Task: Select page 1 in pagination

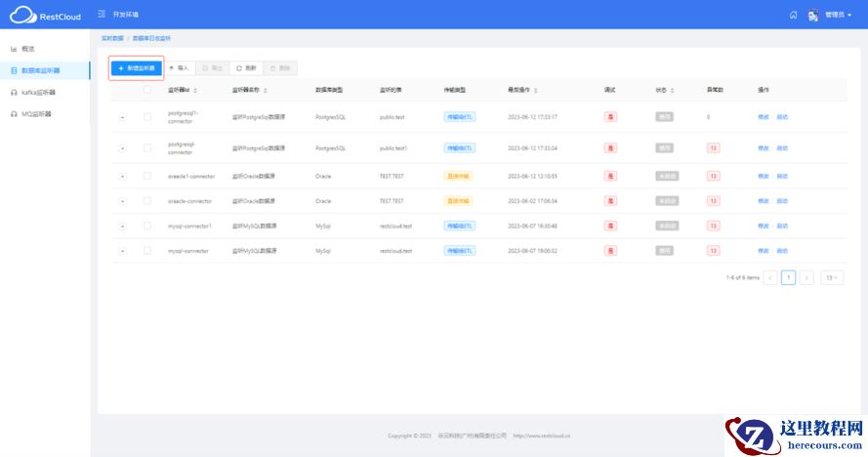Action: pyautogui.click(x=788, y=277)
